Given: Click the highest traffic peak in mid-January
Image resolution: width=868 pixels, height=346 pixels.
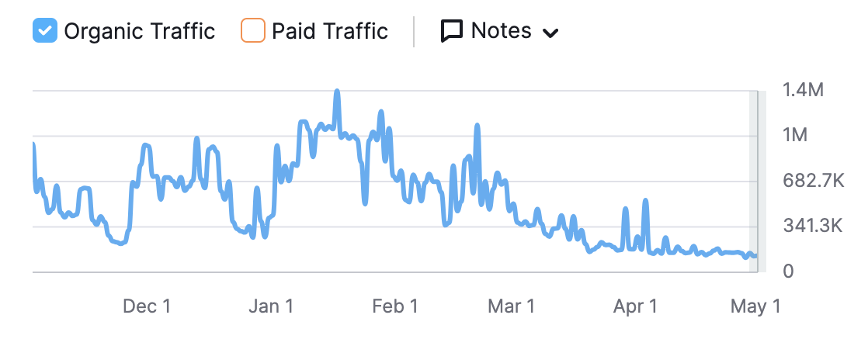Looking at the screenshot, I should coord(337,92).
